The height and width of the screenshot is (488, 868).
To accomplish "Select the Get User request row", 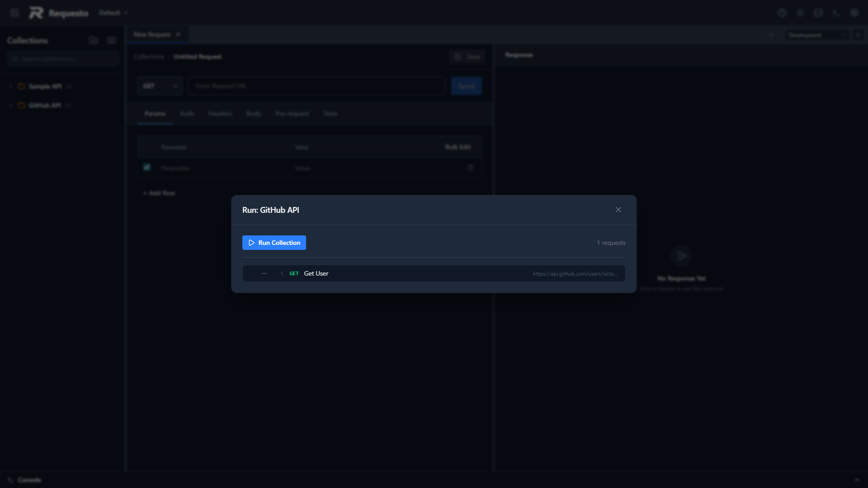I will pyautogui.click(x=434, y=273).
